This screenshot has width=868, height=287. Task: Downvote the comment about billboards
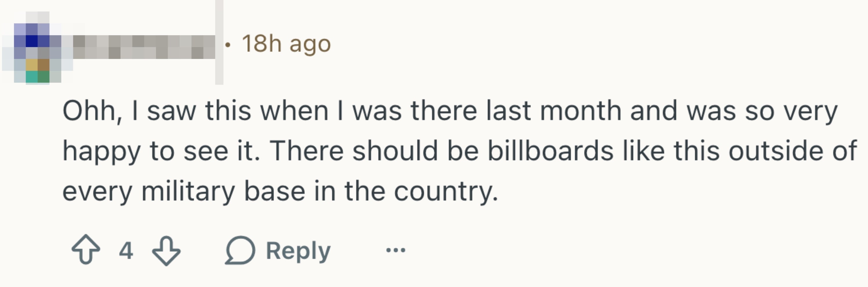click(166, 250)
